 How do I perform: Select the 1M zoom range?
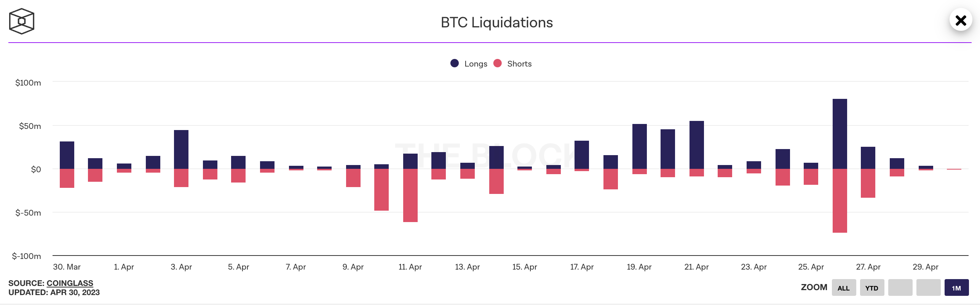956,288
